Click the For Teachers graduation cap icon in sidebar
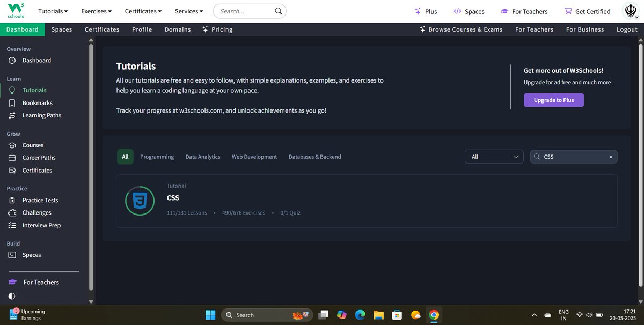This screenshot has width=644, height=325. coord(12,282)
